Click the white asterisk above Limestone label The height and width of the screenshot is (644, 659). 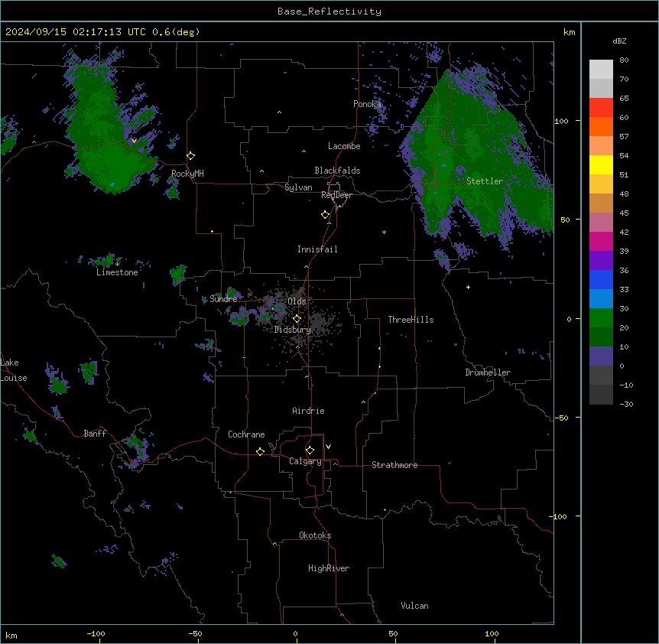coord(117,264)
